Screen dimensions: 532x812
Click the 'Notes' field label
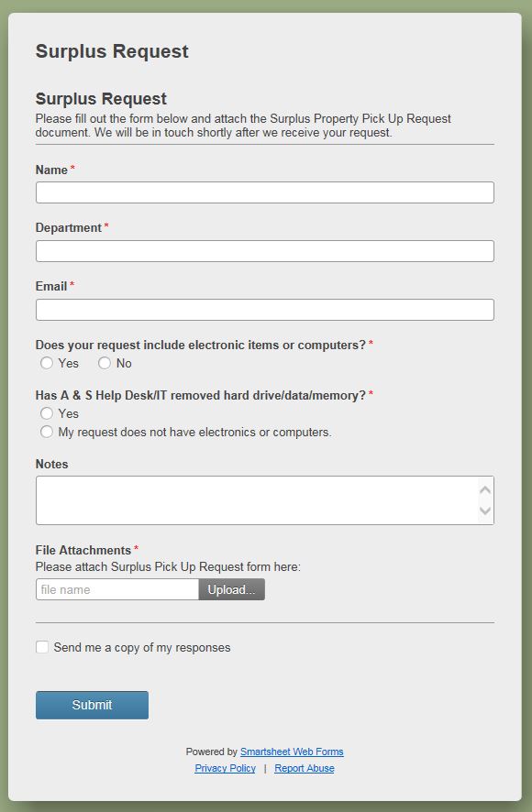coord(52,464)
